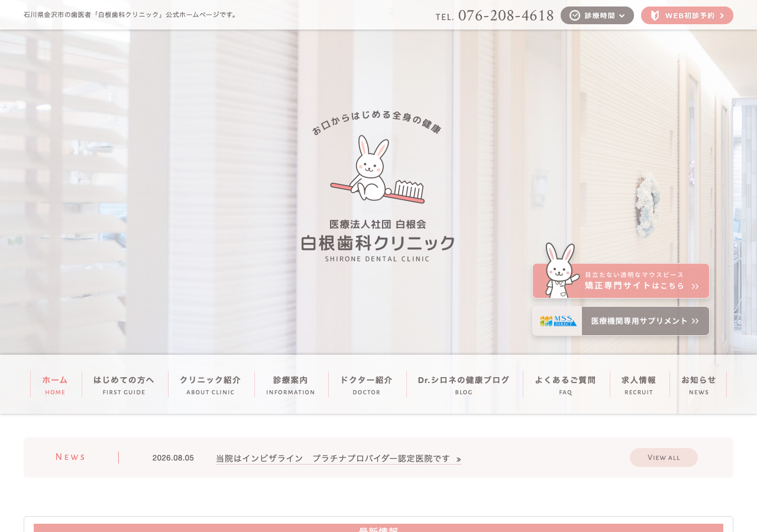Open よくあるご質問 FAQ page
The image size is (757, 532).
[x=565, y=384]
